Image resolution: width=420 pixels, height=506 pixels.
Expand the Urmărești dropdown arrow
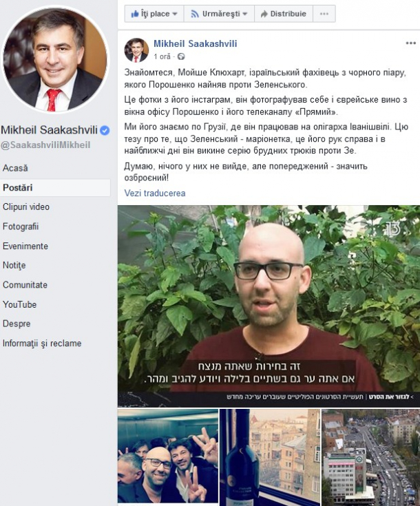[x=244, y=14]
